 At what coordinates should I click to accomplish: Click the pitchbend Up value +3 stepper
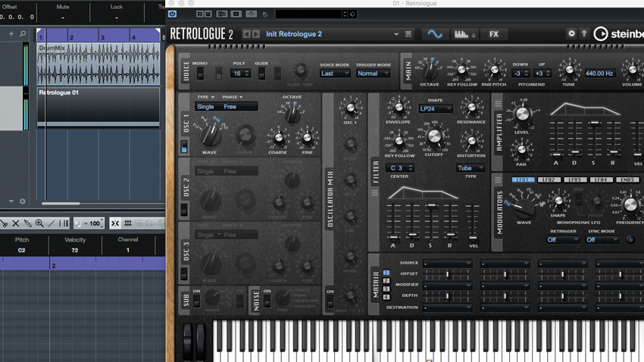(542, 73)
